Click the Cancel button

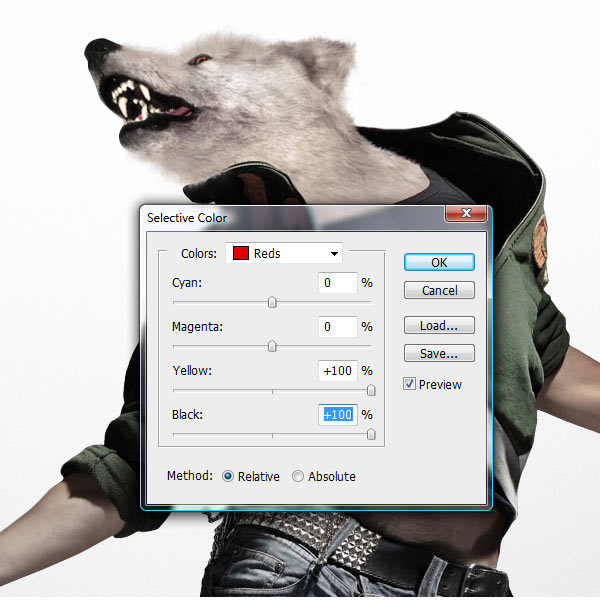click(439, 290)
